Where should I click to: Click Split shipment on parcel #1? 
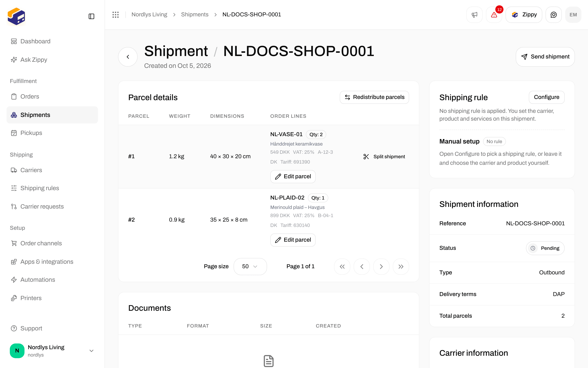coord(384,156)
